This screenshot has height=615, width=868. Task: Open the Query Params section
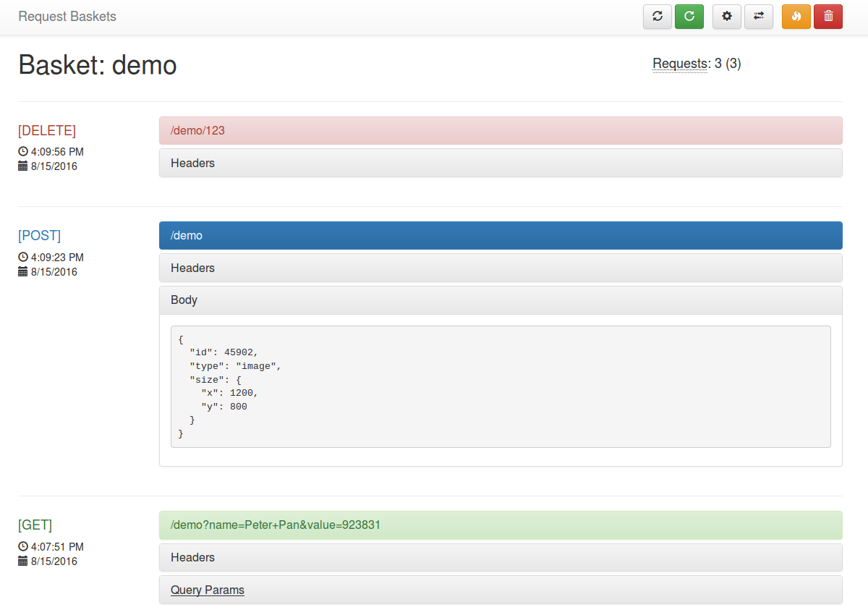pos(208,590)
